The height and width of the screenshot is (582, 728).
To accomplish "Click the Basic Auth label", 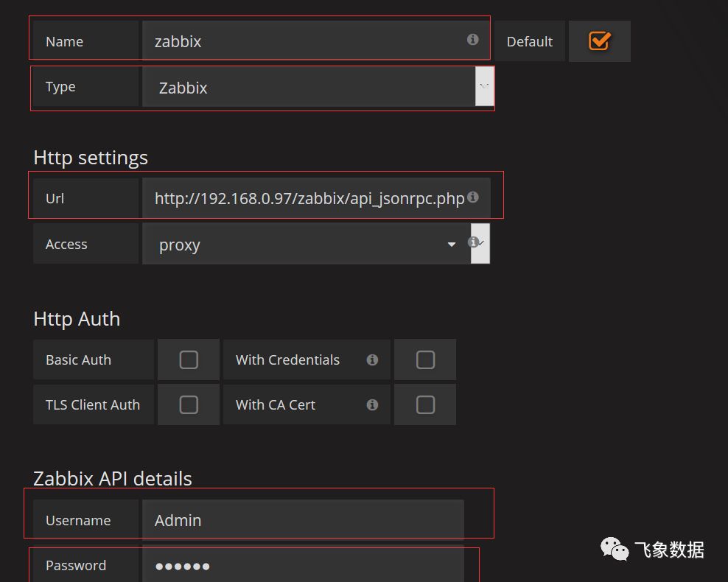I will pos(78,360).
